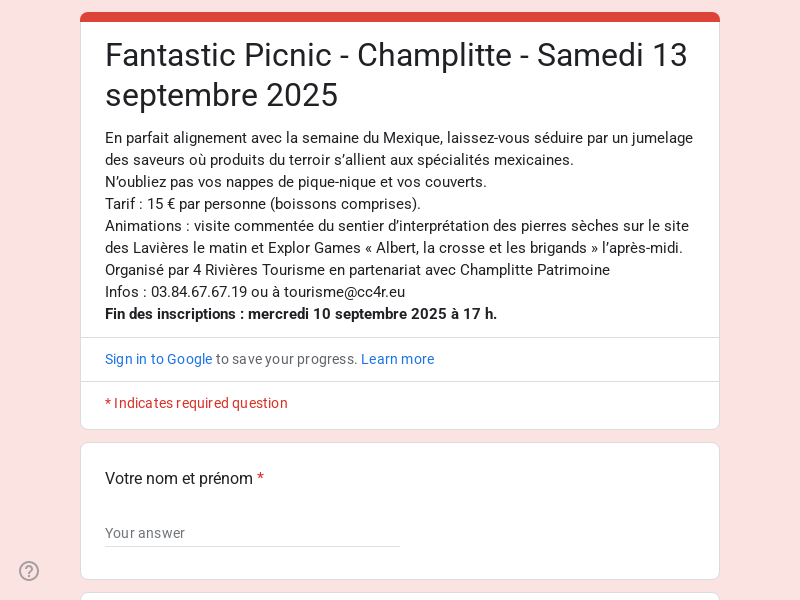The image size is (800, 600).
Task: Click the to save your progress text
Action: pos(286,359)
